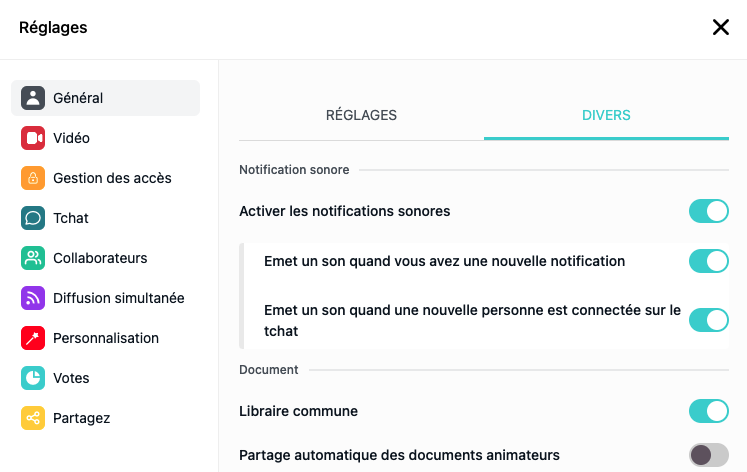Image resolution: width=747 pixels, height=472 pixels.
Task: Switch to the RÉGLAGES tab
Action: [361, 115]
